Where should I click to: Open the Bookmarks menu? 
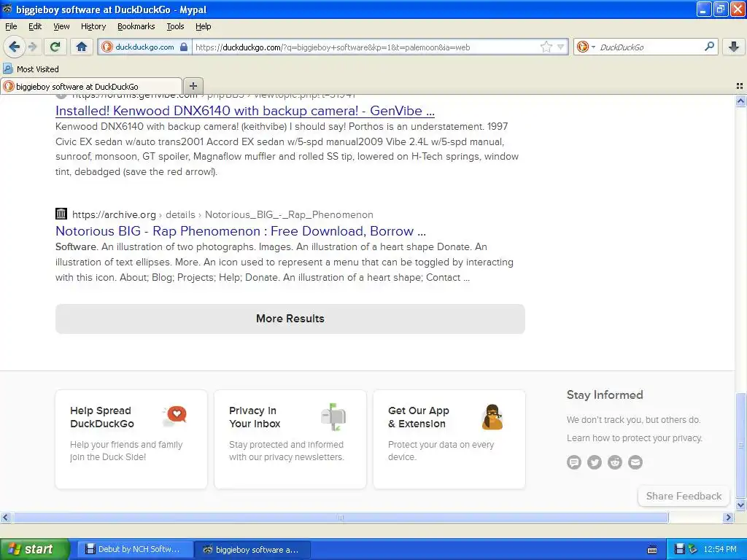point(136,26)
